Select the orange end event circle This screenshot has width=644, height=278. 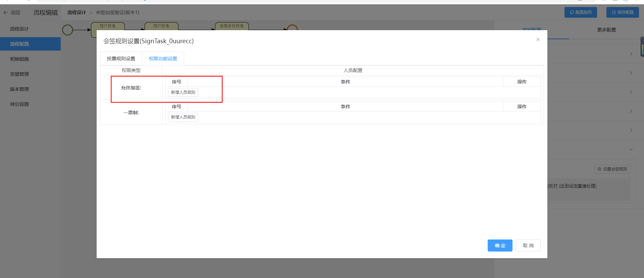[x=292, y=27]
